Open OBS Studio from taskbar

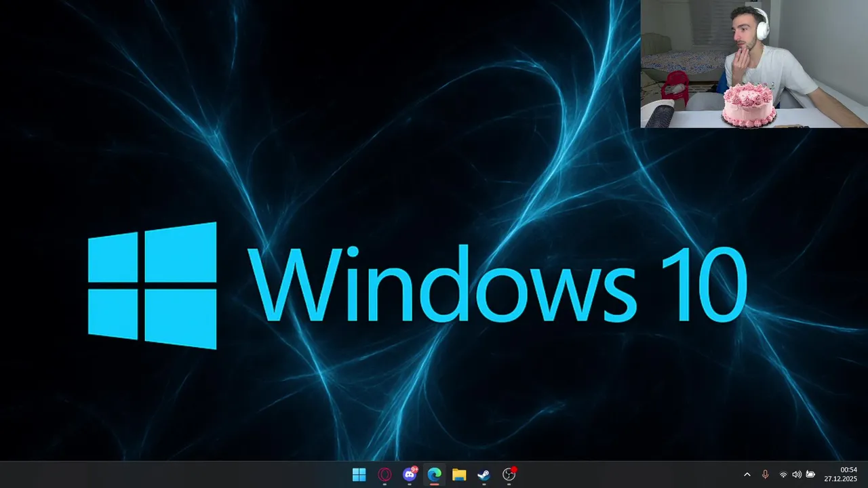coord(509,474)
